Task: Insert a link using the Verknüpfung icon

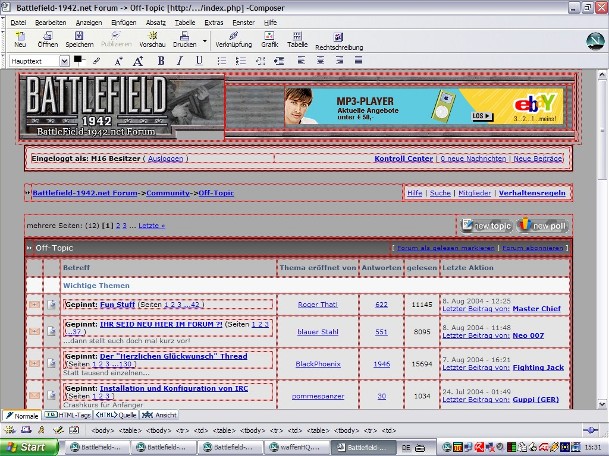Action: point(233,39)
